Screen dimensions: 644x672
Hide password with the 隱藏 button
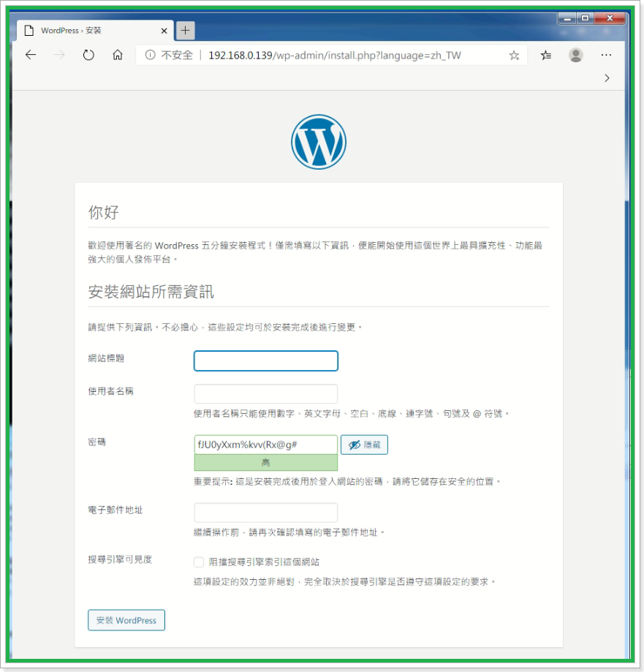point(364,445)
